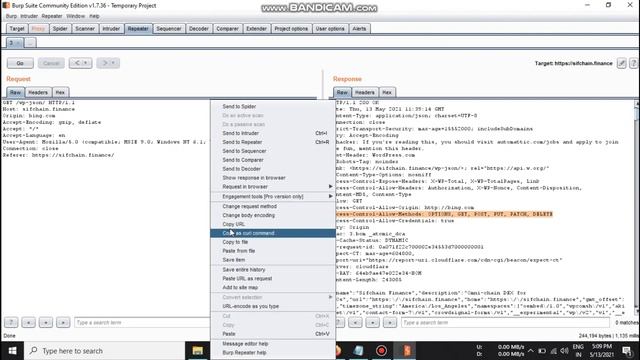Open the Window menu in menu bar
The width and height of the screenshot is (640, 360).
point(76,16)
